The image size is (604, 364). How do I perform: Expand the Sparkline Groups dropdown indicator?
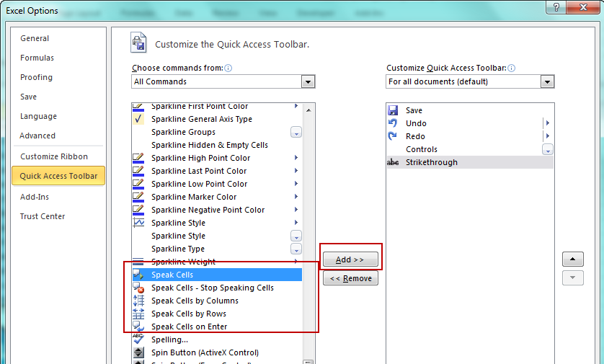[296, 132]
